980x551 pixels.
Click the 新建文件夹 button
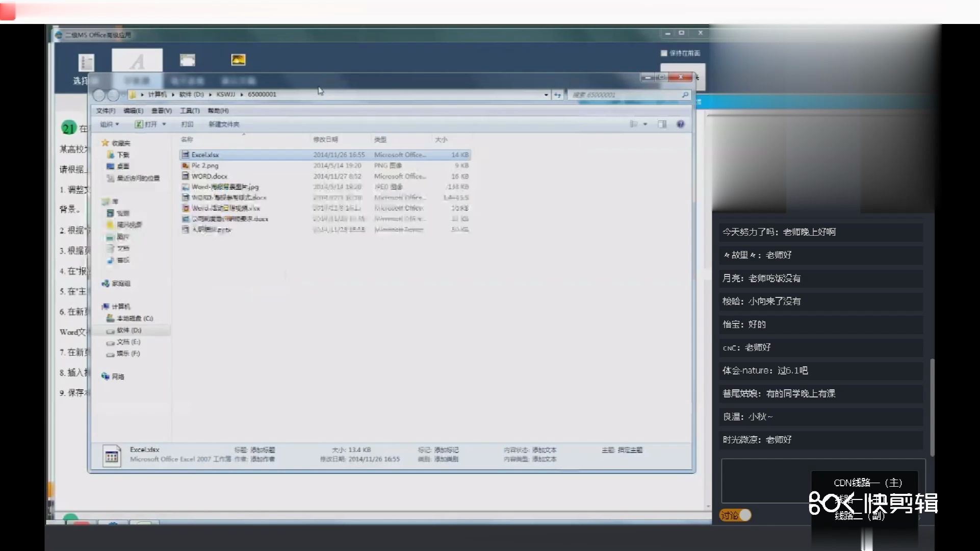tap(223, 124)
